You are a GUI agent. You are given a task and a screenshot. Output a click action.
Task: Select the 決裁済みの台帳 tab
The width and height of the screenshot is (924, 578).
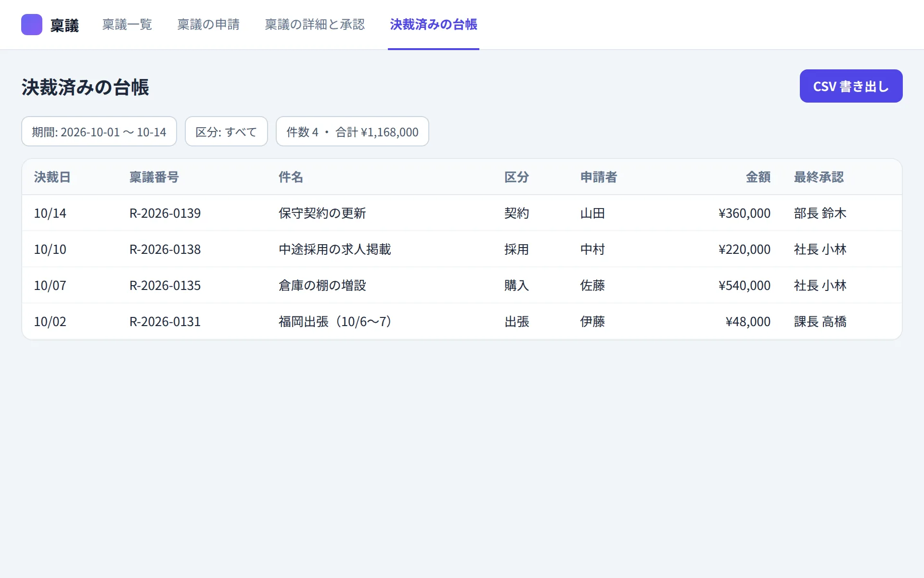pyautogui.click(x=434, y=25)
